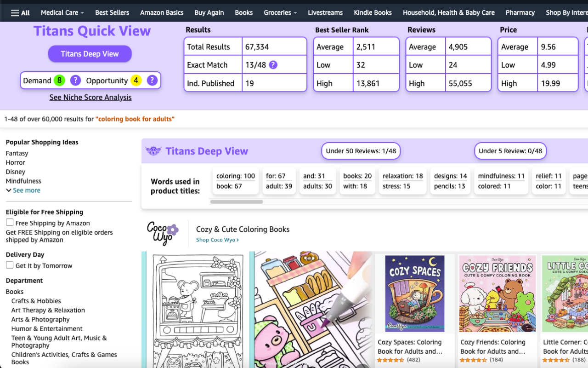Open Cozy Spaces book cover
This screenshot has width=588, height=368.
[x=415, y=293]
